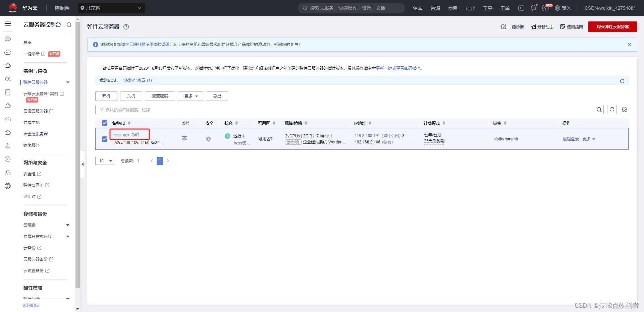644x312 pixels.
Task: Open 控制台 in the top bar
Action: click(x=62, y=8)
